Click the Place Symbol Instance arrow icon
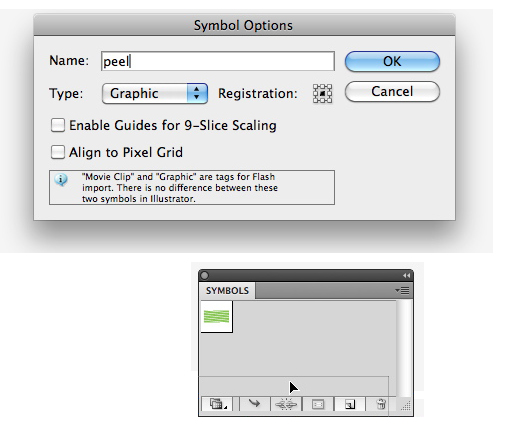505x446 pixels. (254, 404)
